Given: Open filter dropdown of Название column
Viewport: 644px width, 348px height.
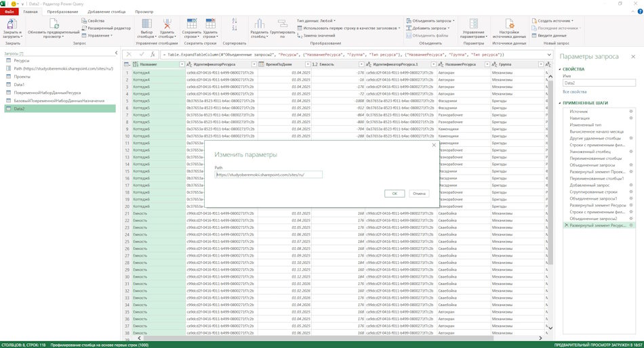Looking at the screenshot, I should [182, 64].
